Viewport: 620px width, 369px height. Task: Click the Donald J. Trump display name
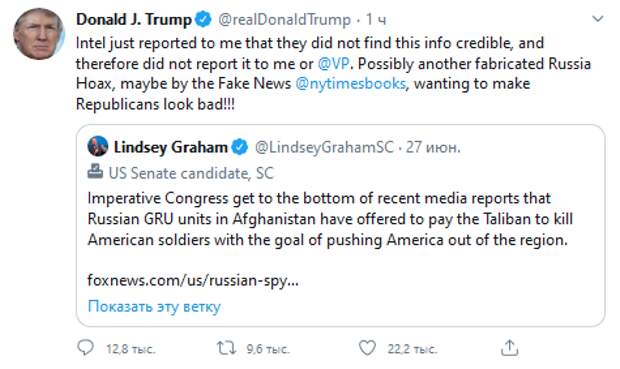[x=134, y=19]
